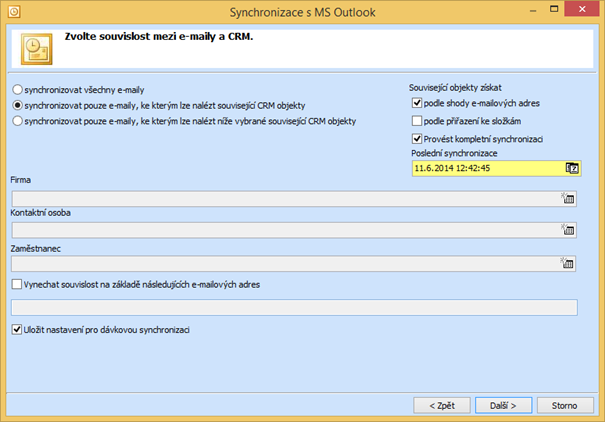
Task: Open lookup icon for Zaměstnanec field
Action: click(x=568, y=263)
